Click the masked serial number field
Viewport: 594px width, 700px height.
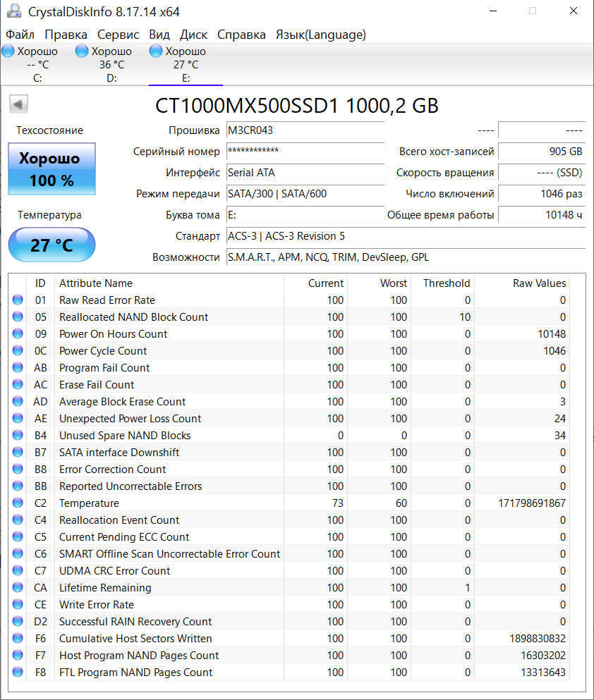pos(305,152)
